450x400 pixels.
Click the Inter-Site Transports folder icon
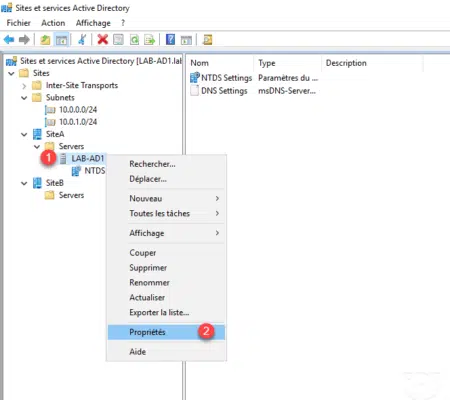tap(36, 86)
